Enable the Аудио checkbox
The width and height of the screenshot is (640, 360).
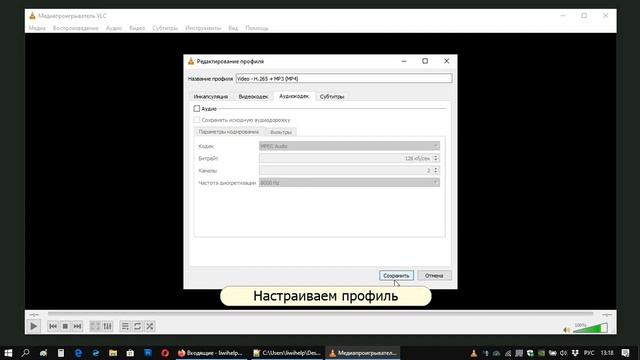(x=197, y=109)
